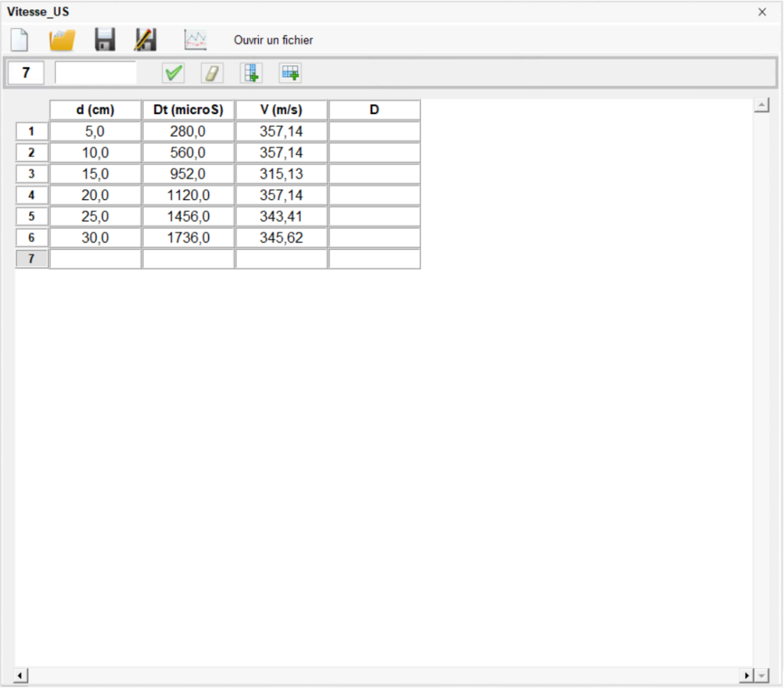Viewport: 784px width, 688px height.
Task: Click the eraser icon to clear entry
Action: tap(212, 73)
